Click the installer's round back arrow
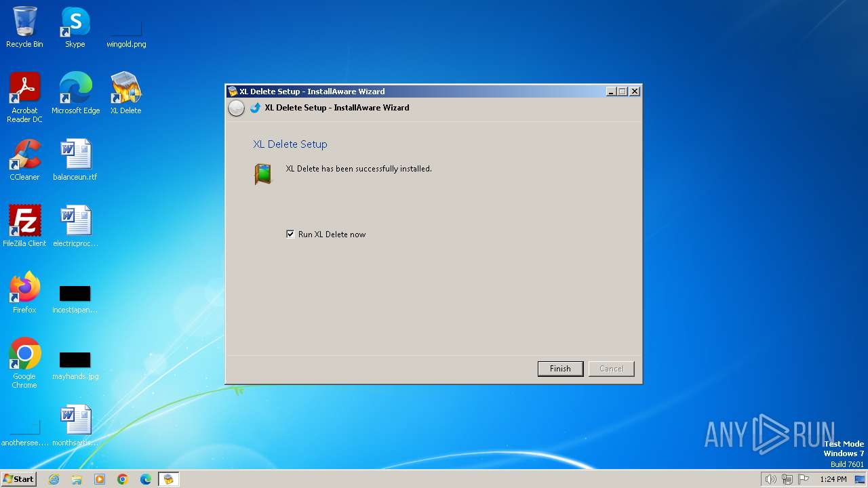This screenshot has width=868, height=488. (x=236, y=108)
